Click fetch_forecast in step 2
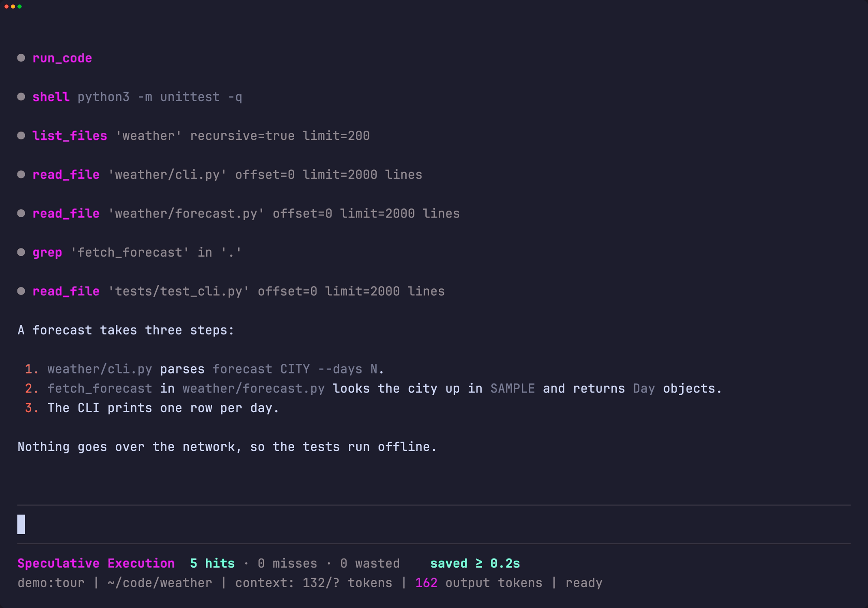Image resolution: width=868 pixels, height=608 pixels. pyautogui.click(x=100, y=388)
